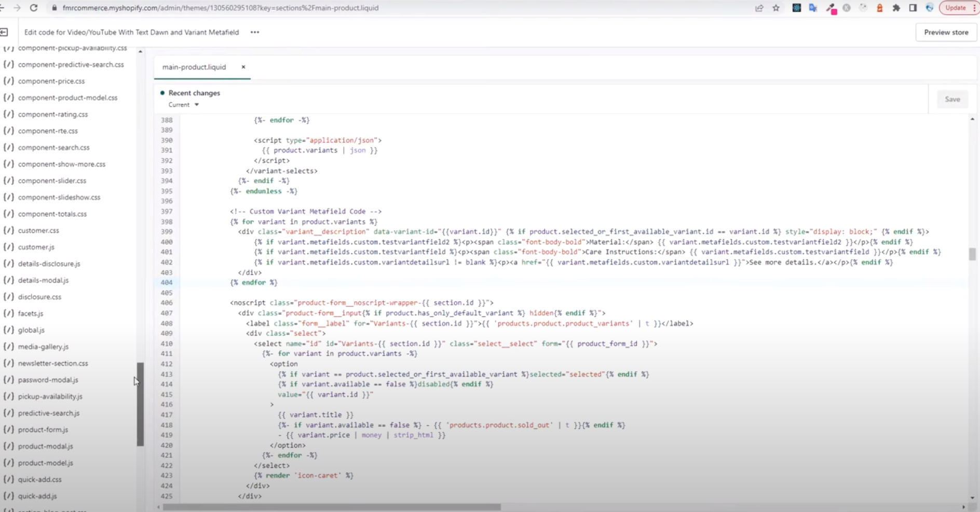Click the editor scroll-down arrow

coord(972,497)
